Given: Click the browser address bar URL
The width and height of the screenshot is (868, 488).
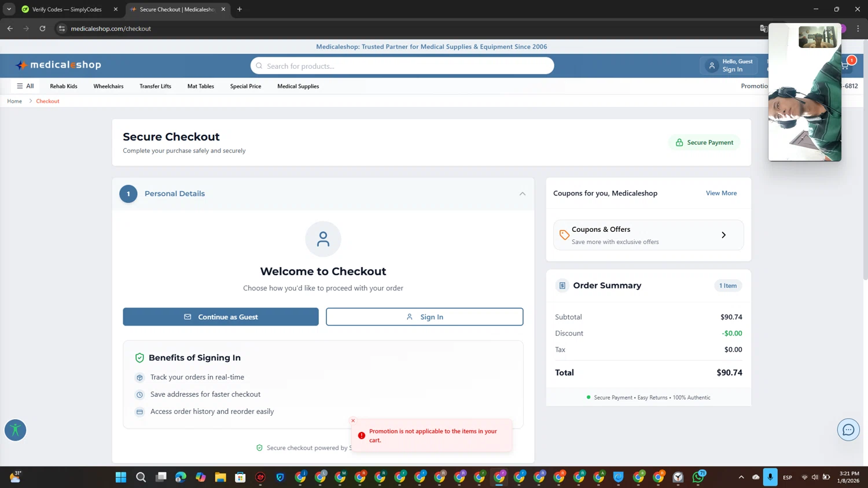Looking at the screenshot, I should tap(111, 28).
